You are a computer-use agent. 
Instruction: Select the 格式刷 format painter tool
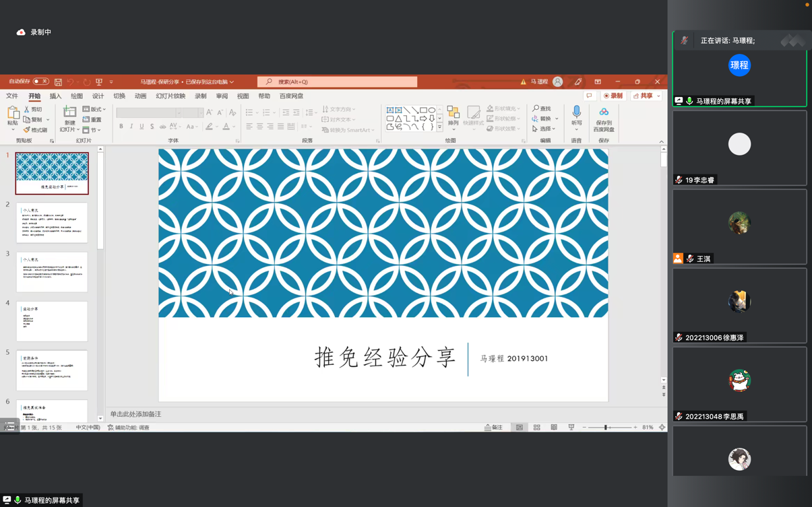coord(36,130)
